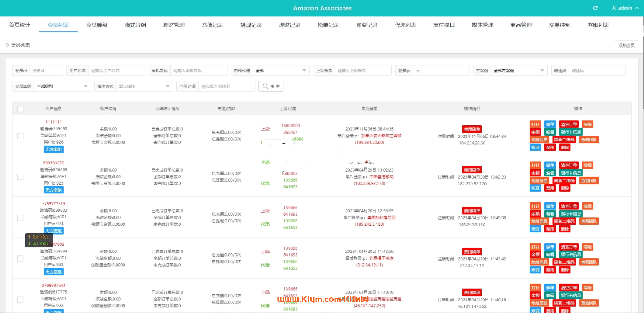Viewport: 644px width, 313px height.
Task: Click 禁用刷单 badge in the first row
Action: [x=472, y=129]
